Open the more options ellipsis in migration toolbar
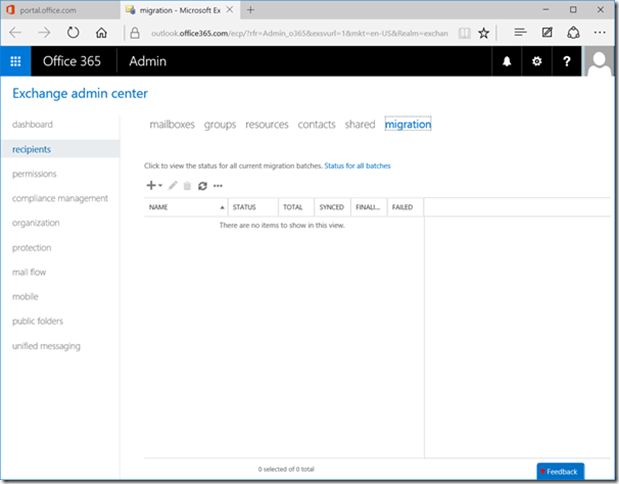 [218, 185]
